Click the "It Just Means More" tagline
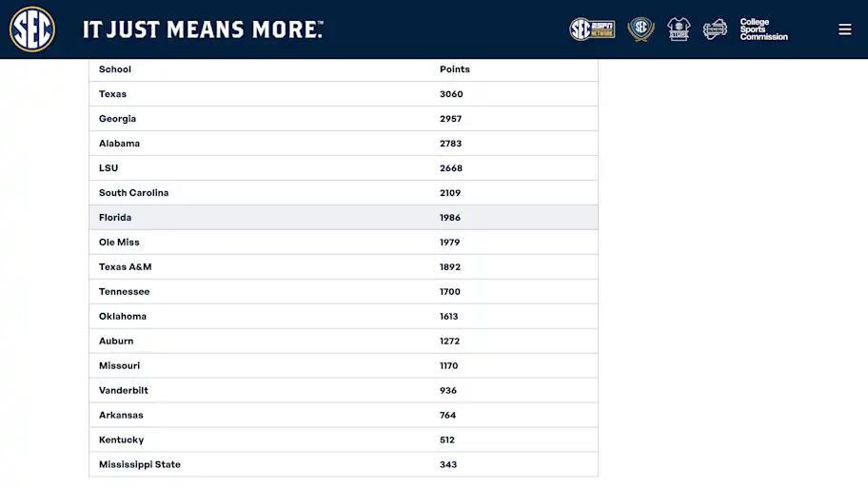Screen dimensions: 868x488 tap(203, 29)
